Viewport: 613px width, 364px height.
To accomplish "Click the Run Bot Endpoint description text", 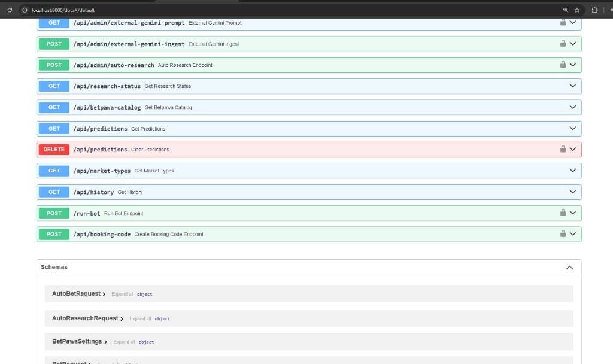I will (123, 214).
